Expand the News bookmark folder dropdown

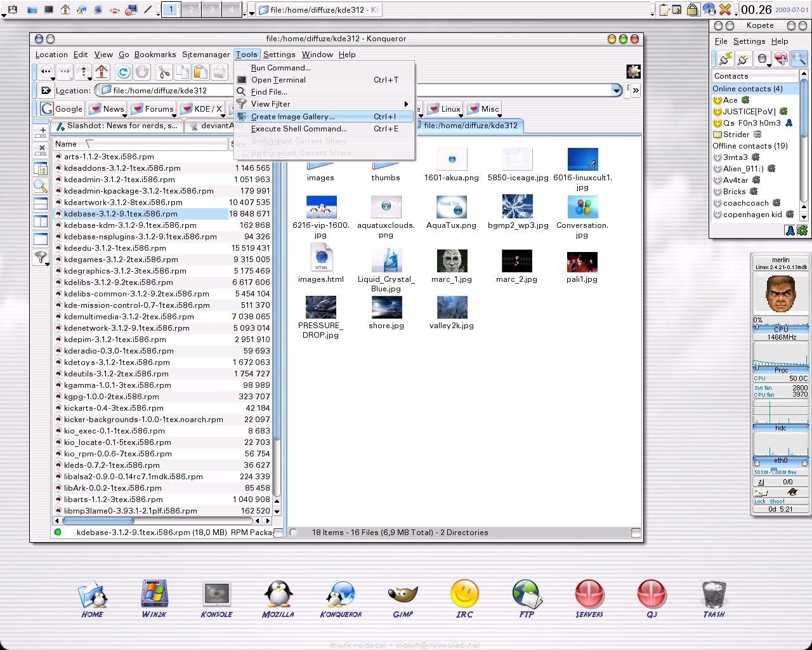tap(106, 109)
